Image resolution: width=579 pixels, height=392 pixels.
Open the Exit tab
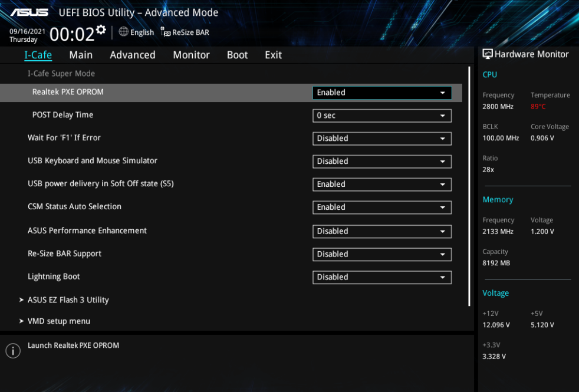click(x=273, y=55)
